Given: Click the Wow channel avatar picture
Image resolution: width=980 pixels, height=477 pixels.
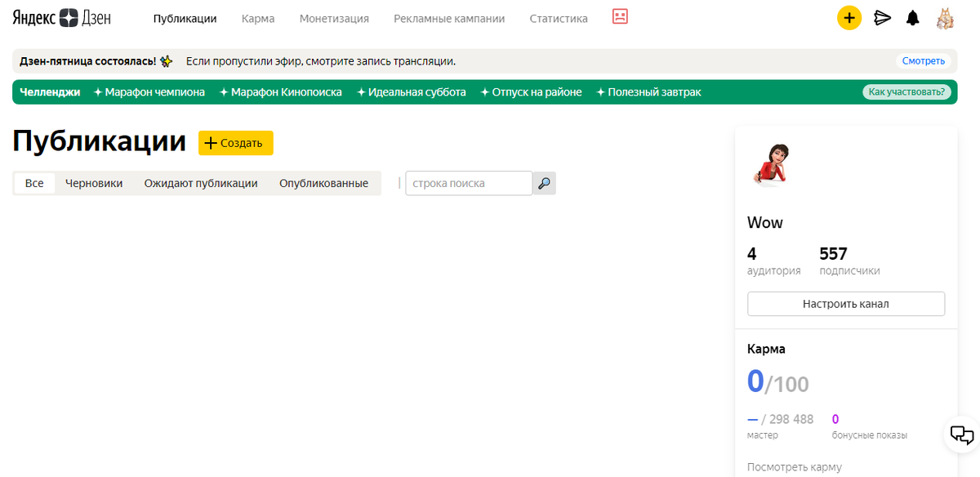Looking at the screenshot, I should pyautogui.click(x=769, y=167).
